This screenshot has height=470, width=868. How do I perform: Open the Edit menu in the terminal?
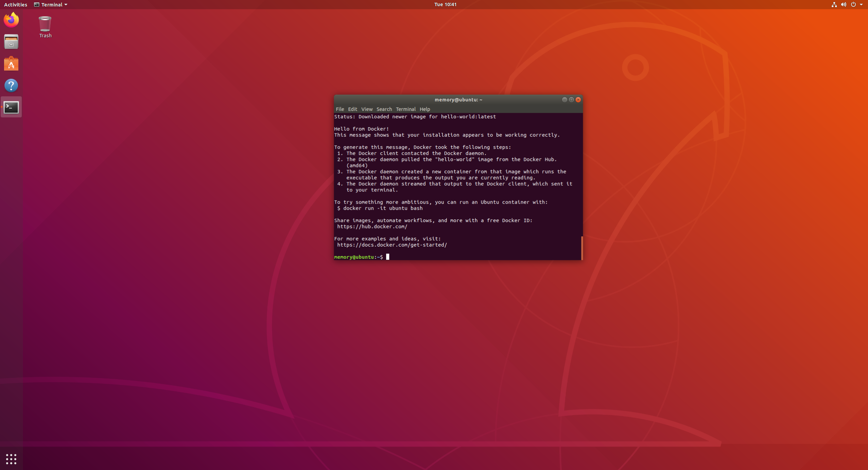[x=352, y=109]
